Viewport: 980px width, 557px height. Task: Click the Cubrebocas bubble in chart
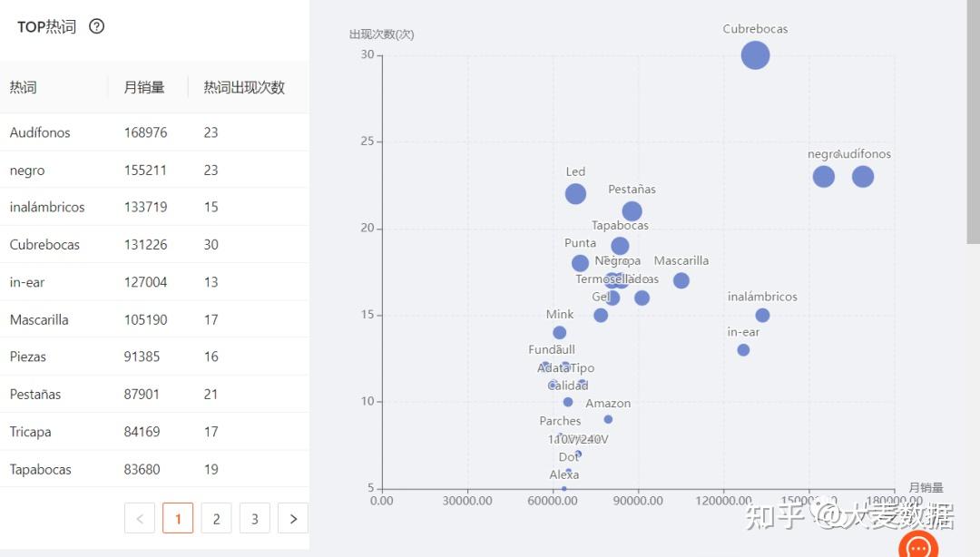point(755,55)
